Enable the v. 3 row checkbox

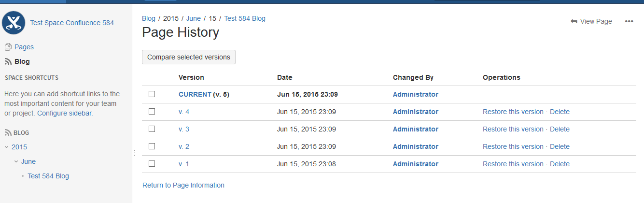(152, 129)
